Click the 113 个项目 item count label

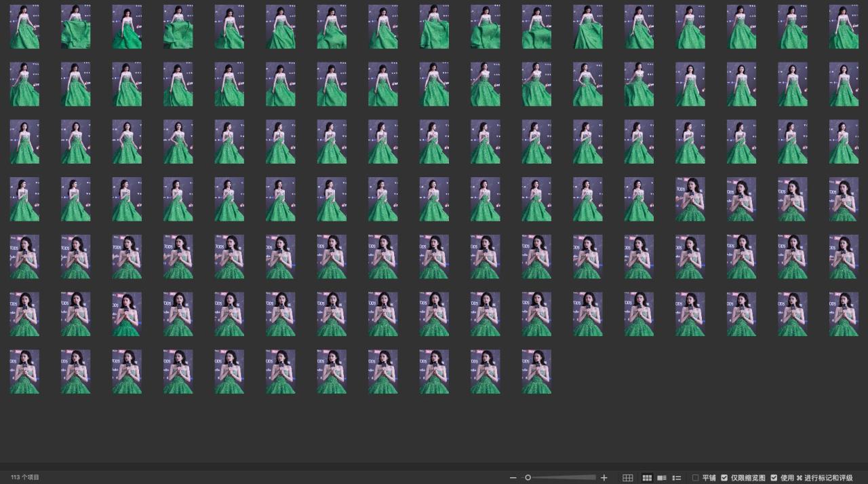point(25,478)
